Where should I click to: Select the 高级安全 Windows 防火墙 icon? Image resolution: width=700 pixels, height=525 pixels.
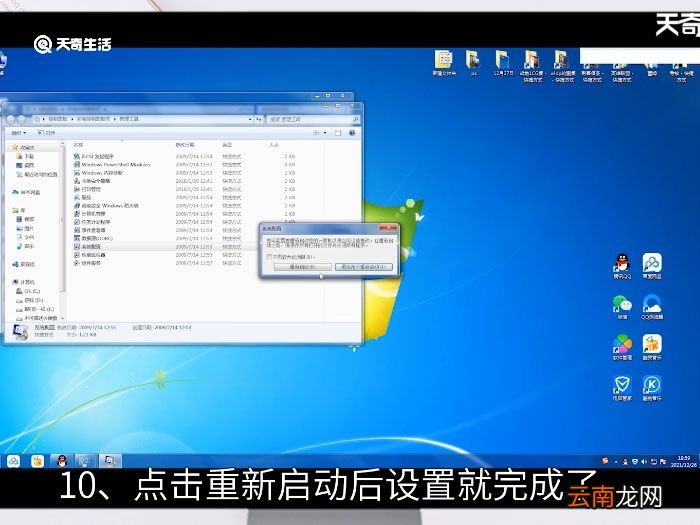pyautogui.click(x=77, y=206)
